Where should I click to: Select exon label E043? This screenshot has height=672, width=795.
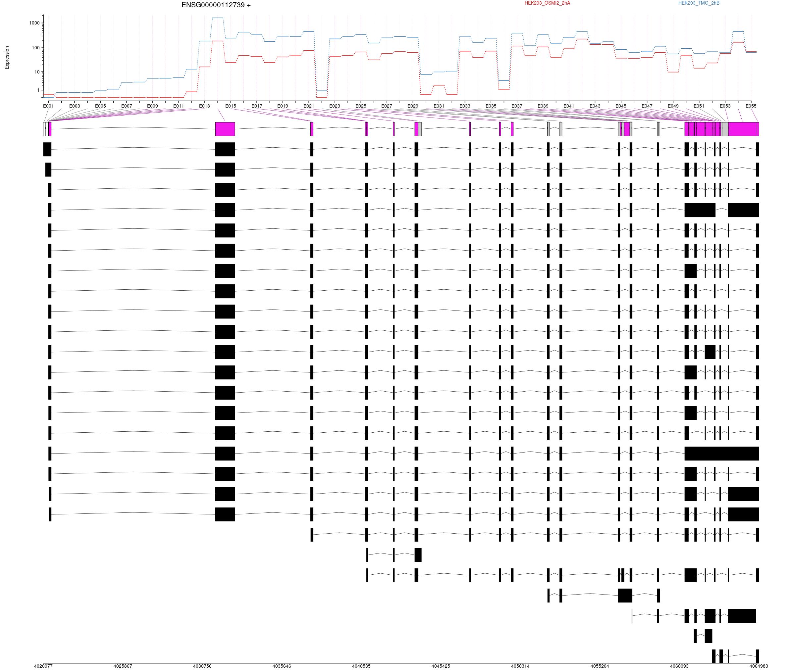coord(595,106)
